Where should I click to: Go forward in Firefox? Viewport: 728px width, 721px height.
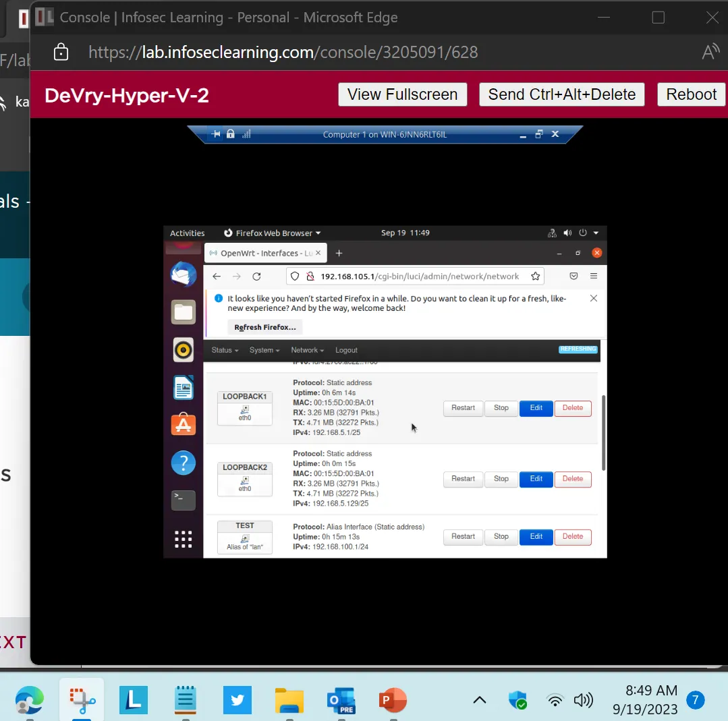pyautogui.click(x=237, y=277)
